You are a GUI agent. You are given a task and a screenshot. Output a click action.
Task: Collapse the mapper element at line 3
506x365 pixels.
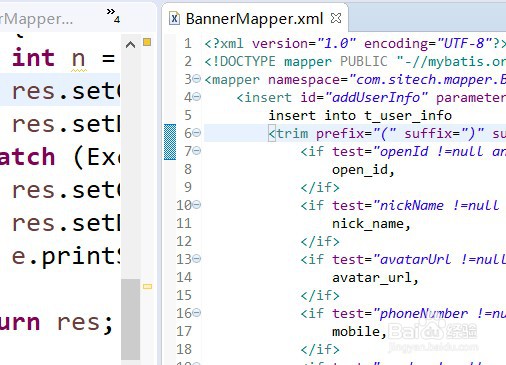click(197, 79)
